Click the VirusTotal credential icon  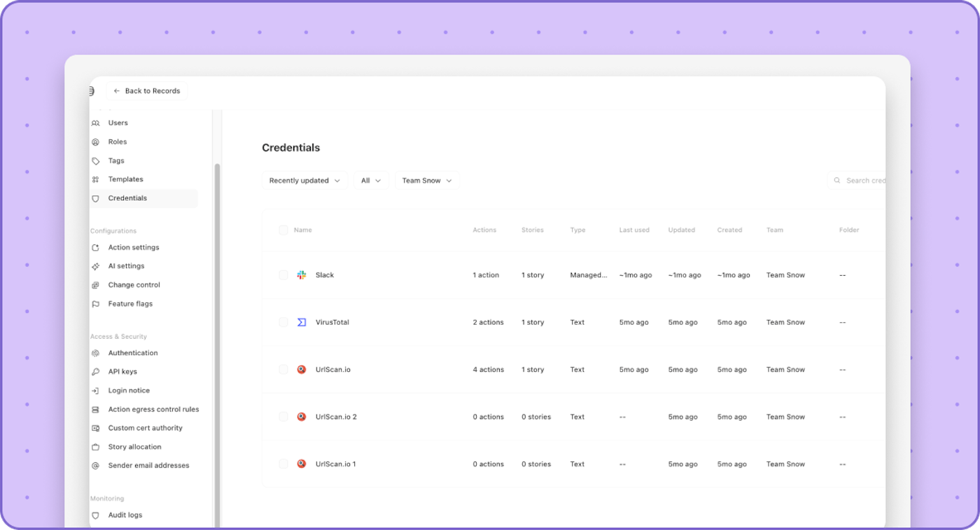pos(302,323)
